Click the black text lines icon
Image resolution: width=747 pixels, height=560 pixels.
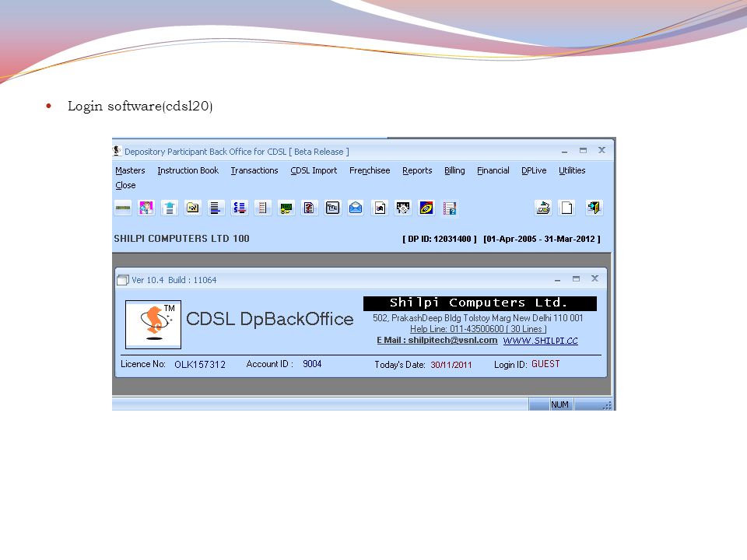(x=216, y=208)
